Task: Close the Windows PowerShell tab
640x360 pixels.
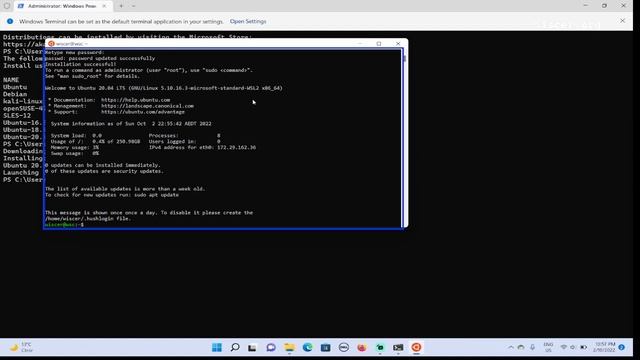Action: pyautogui.click(x=104, y=6)
